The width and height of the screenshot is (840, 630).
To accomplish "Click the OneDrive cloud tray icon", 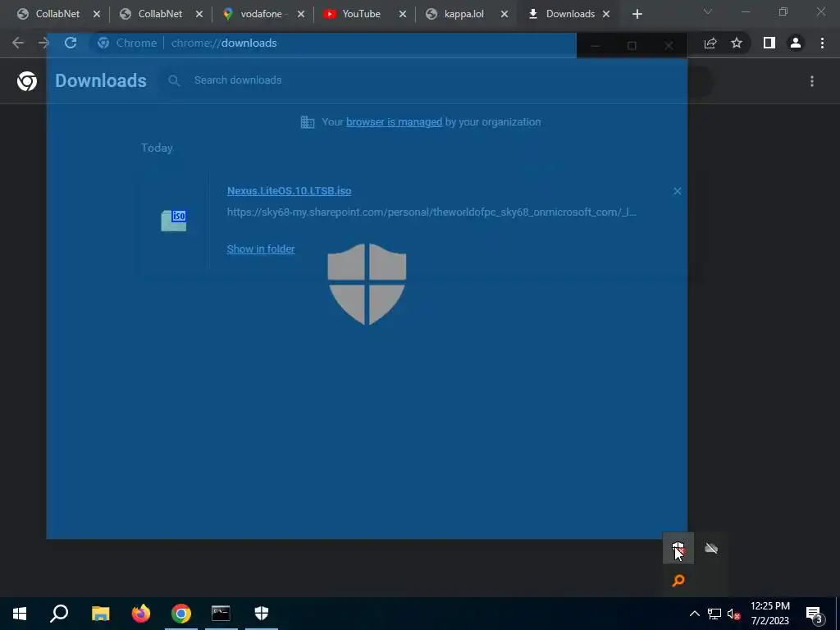I will 711,548.
